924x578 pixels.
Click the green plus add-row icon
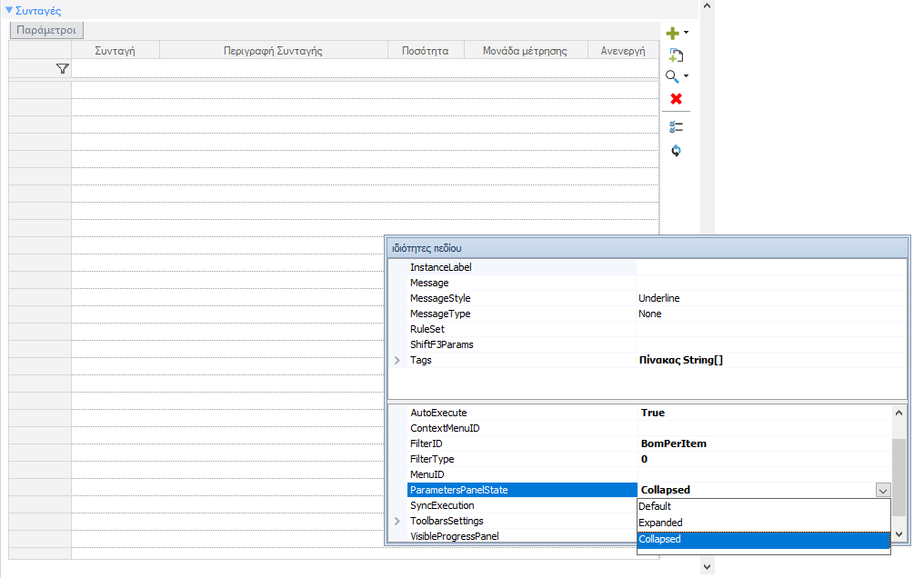click(x=672, y=34)
